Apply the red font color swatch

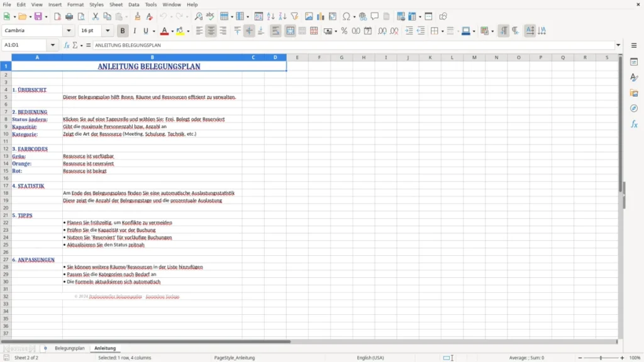[164, 31]
